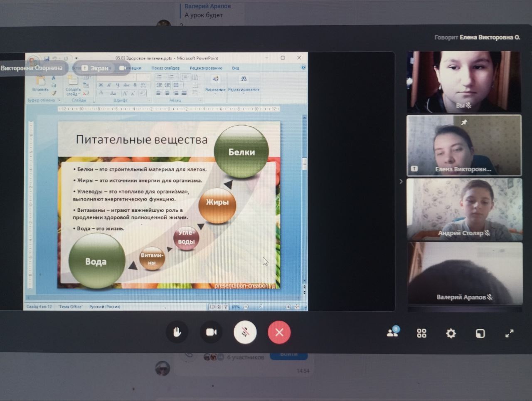Click the Валерий Арапов name in chat
The image size is (532, 401).
coord(207,6)
